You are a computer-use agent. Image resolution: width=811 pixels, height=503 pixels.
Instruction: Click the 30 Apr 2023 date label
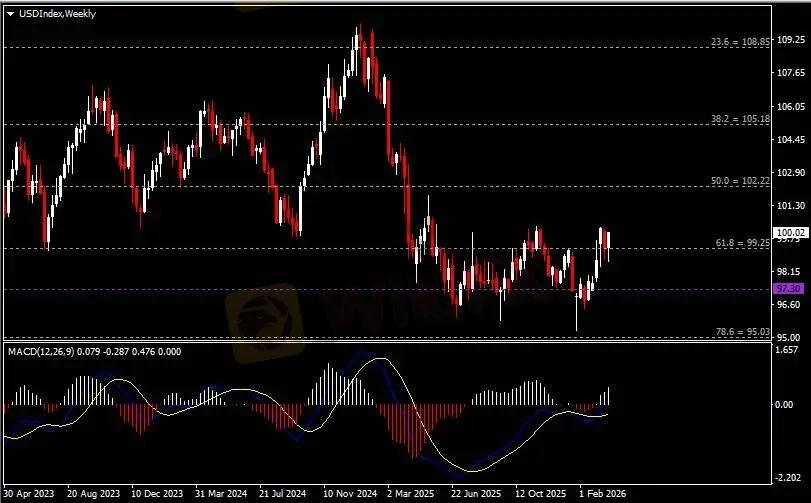pos(28,494)
